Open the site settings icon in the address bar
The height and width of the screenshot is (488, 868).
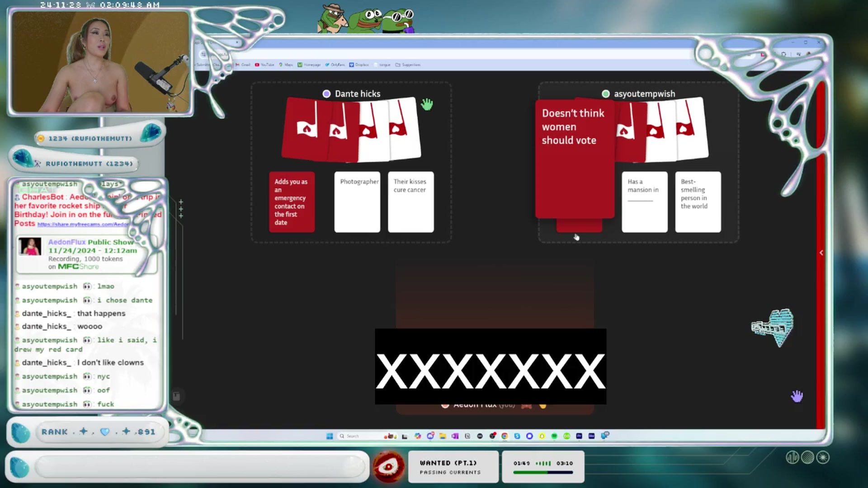coord(203,54)
